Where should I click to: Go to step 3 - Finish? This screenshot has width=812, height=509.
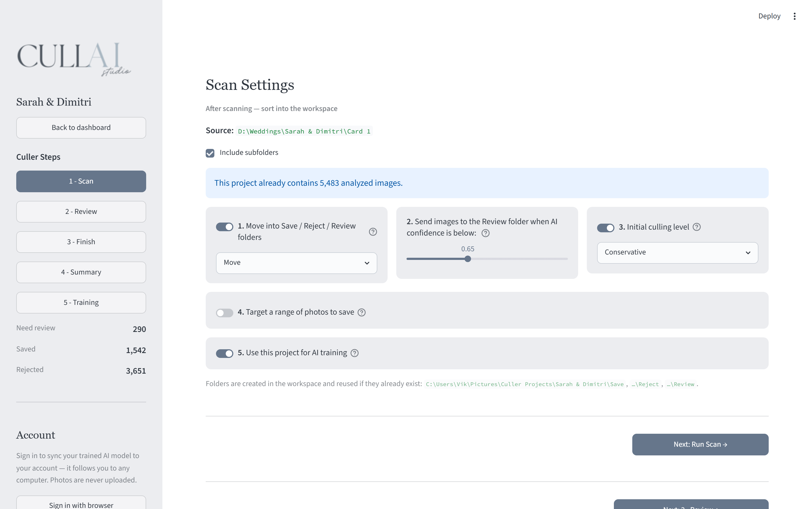tap(81, 242)
